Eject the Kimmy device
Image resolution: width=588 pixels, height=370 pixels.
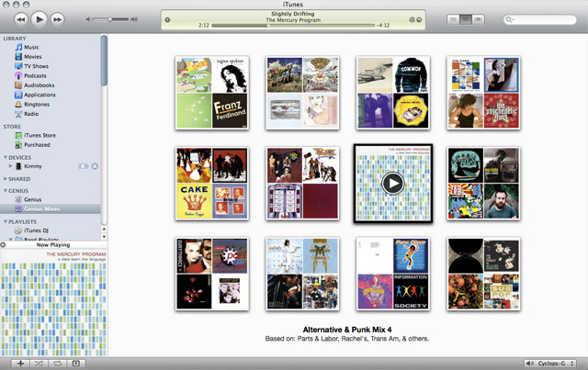(95, 166)
